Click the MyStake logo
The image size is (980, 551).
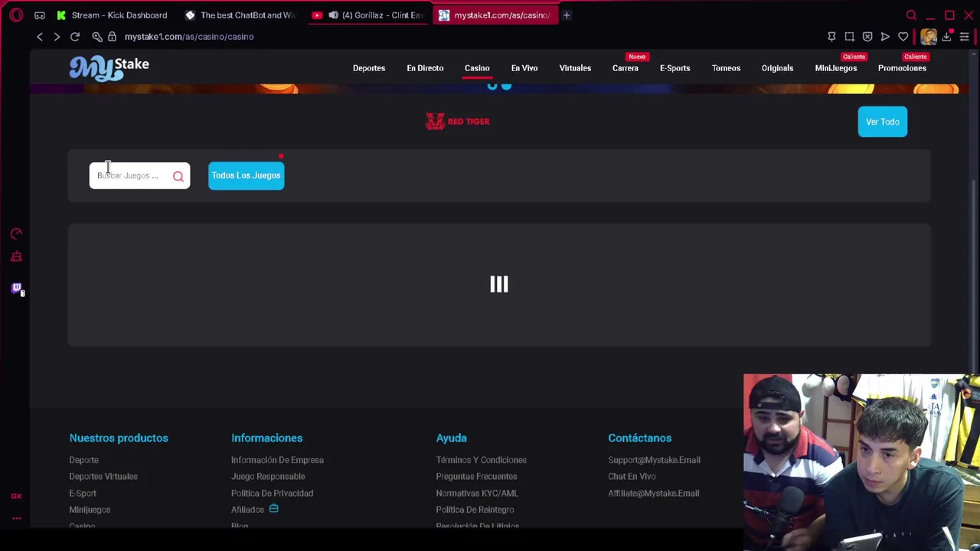[x=109, y=68]
